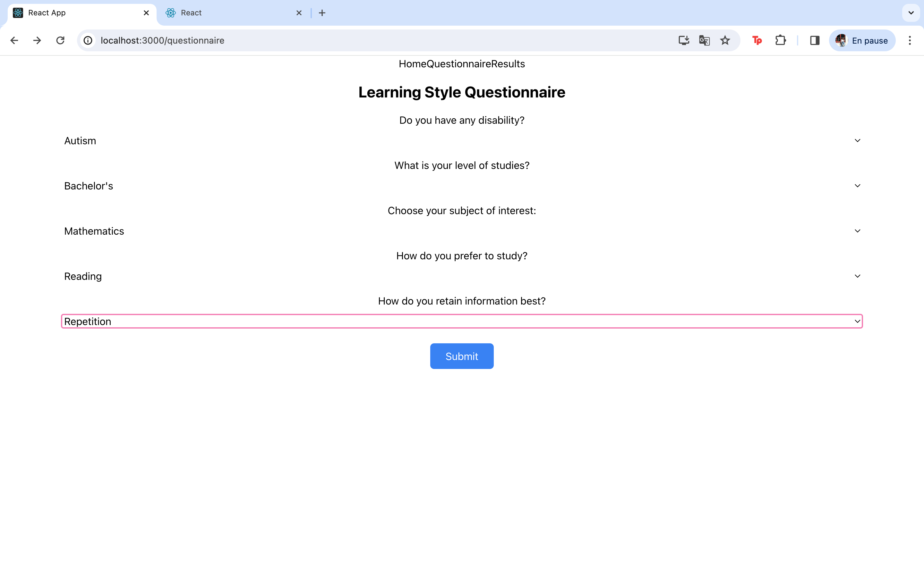Image resolution: width=924 pixels, height=577 pixels.
Task: Open a new browser tab
Action: tap(322, 13)
